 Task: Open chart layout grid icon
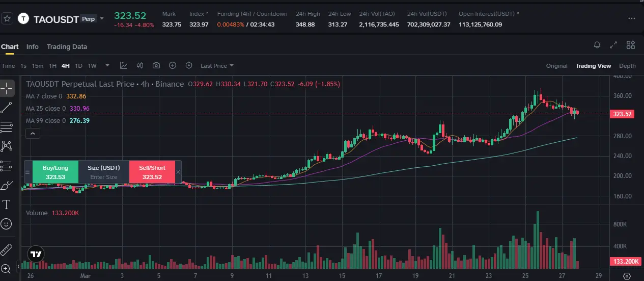tap(631, 45)
